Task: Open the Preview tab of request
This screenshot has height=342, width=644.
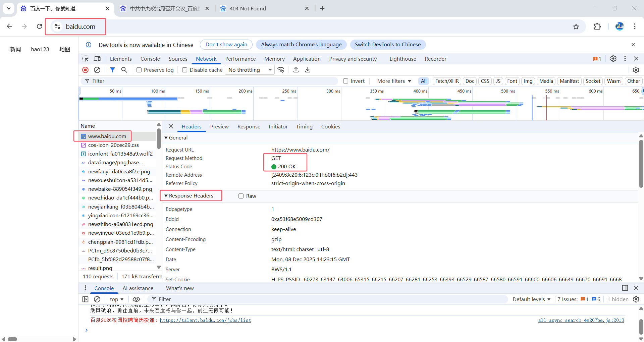Action: (219, 126)
